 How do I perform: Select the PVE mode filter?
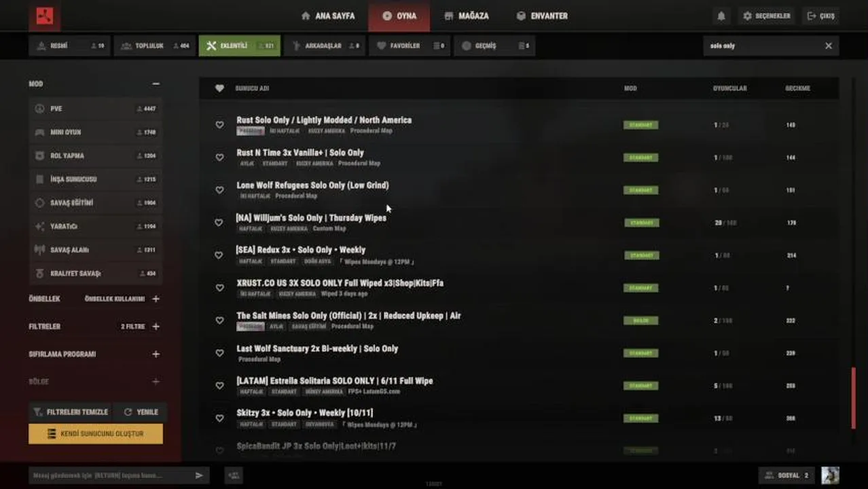tap(96, 109)
